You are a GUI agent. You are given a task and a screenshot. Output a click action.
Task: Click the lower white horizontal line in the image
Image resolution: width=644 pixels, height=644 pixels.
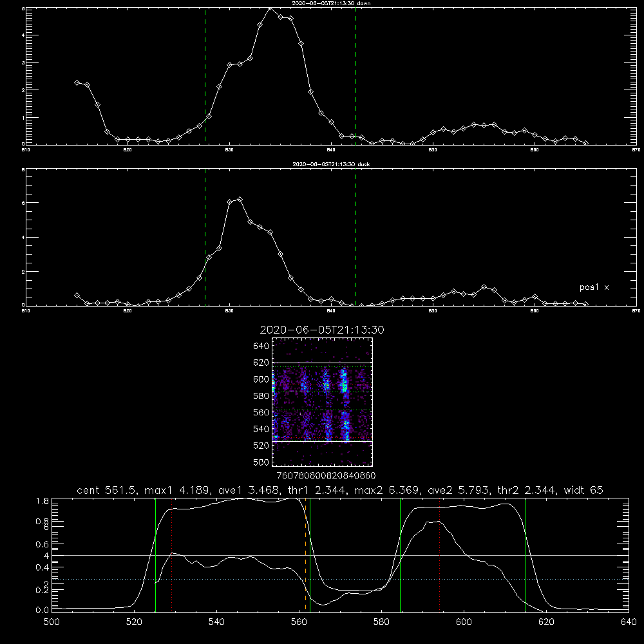322,441
